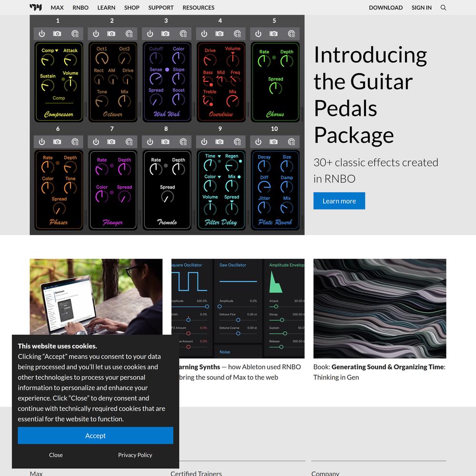The width and height of the screenshot is (476, 476).
Task: Adjust the Mix knob on Plate Reverb
Action: [x=287, y=208]
